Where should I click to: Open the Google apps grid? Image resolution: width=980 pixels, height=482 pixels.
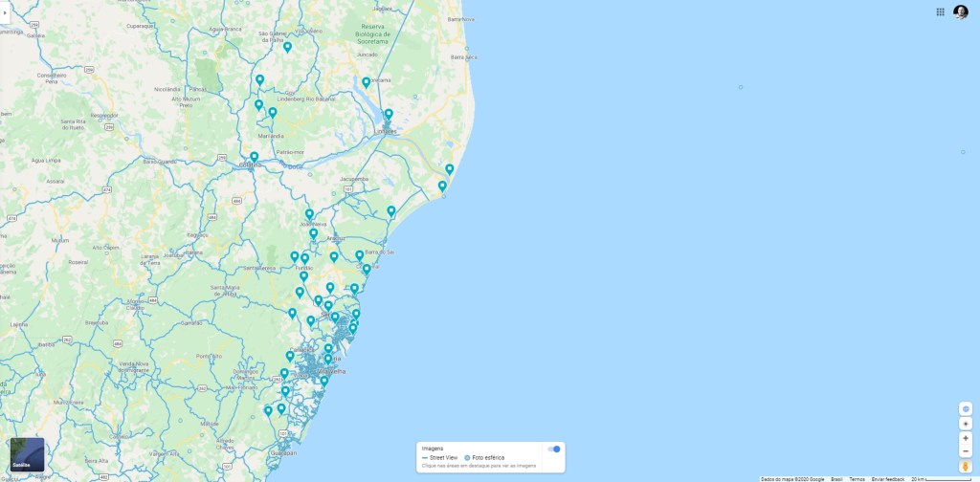[x=941, y=11]
